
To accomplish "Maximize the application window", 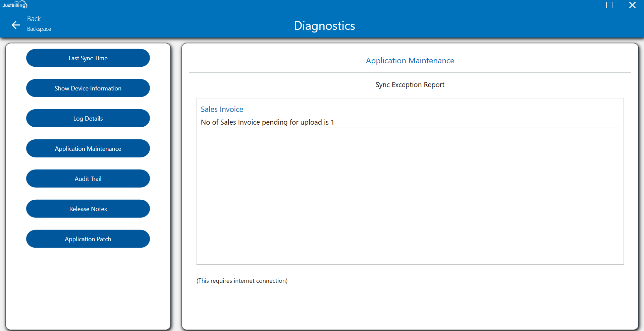I will (609, 5).
